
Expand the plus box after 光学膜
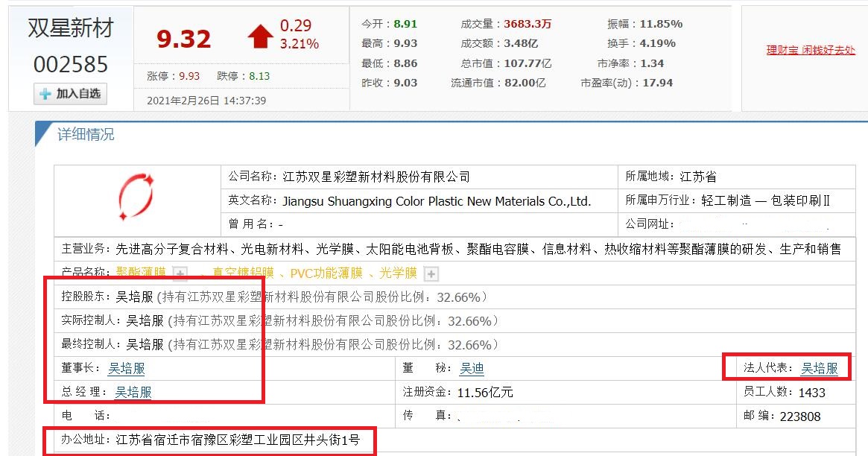coord(431,273)
